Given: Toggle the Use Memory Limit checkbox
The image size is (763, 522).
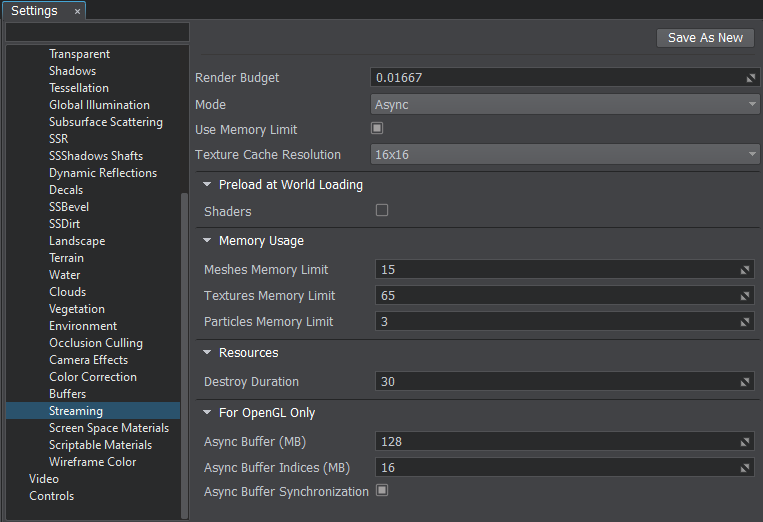Looking at the screenshot, I should click(377, 128).
